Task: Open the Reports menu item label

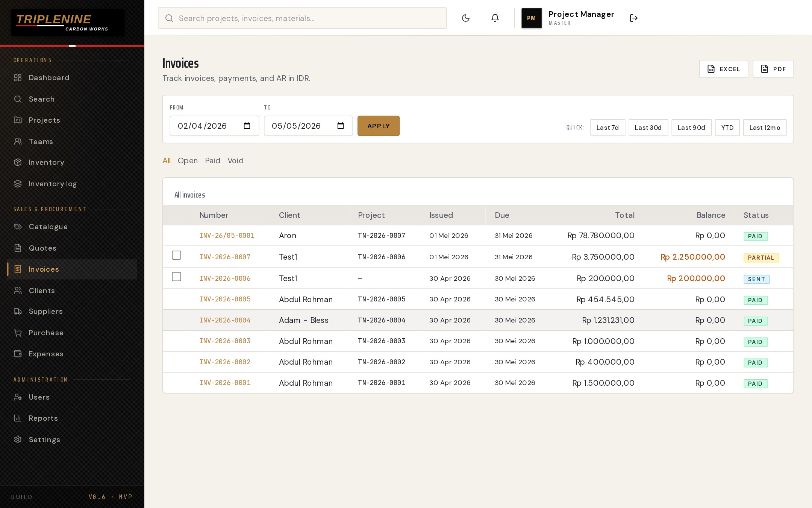Action: [x=43, y=418]
